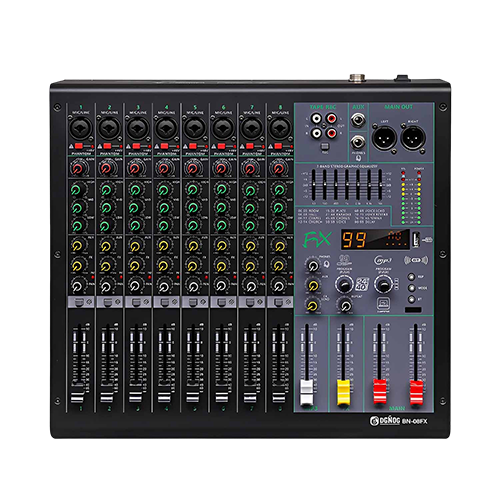500x500 pixels.
Task: Click the middle (fourth) graphic equalizer band slider
Action: [x=347, y=185]
